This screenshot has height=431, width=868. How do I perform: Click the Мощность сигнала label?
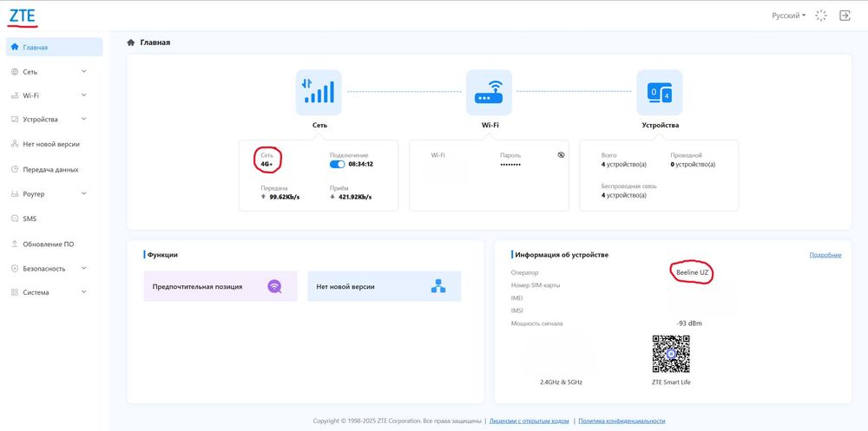click(x=536, y=323)
